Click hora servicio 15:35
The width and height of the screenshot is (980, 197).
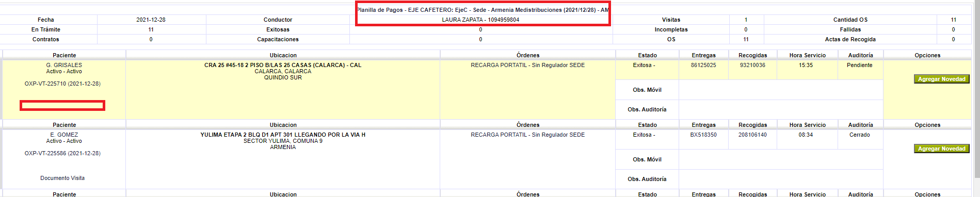pos(806,65)
